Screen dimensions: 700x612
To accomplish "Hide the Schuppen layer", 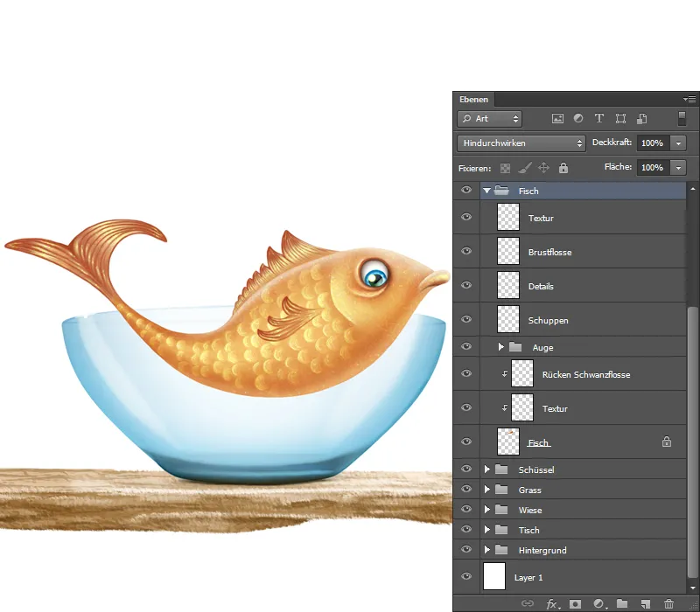I will [466, 319].
